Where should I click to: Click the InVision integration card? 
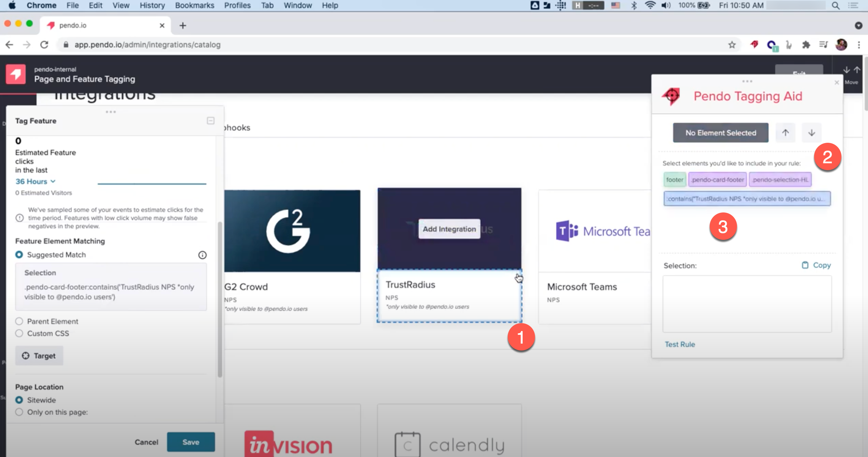(x=292, y=430)
